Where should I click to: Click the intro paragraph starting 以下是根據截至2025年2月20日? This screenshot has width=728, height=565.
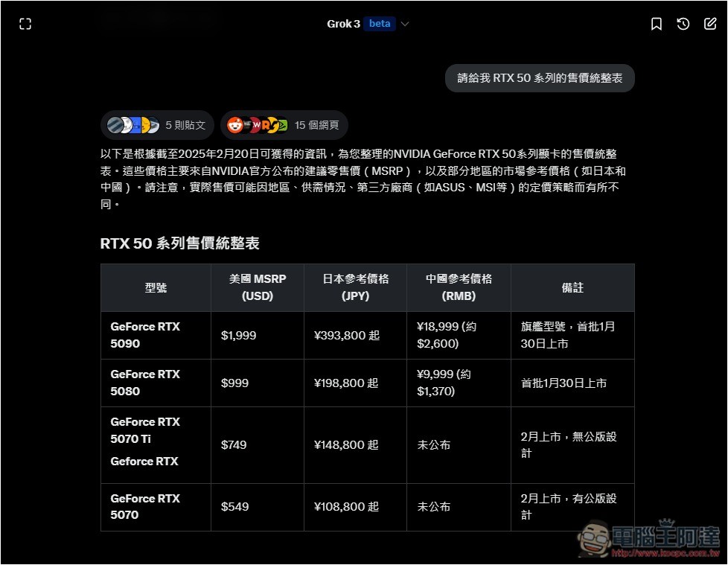click(363, 179)
